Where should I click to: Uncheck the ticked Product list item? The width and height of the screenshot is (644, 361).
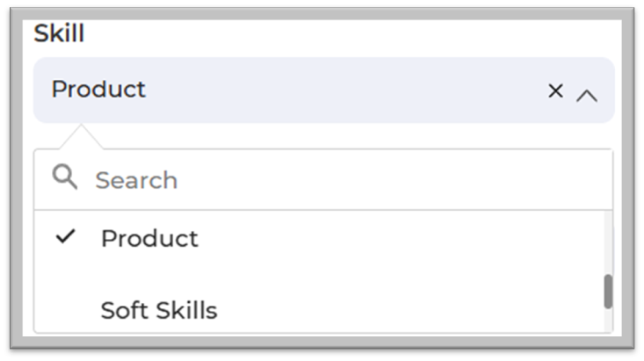coord(149,239)
